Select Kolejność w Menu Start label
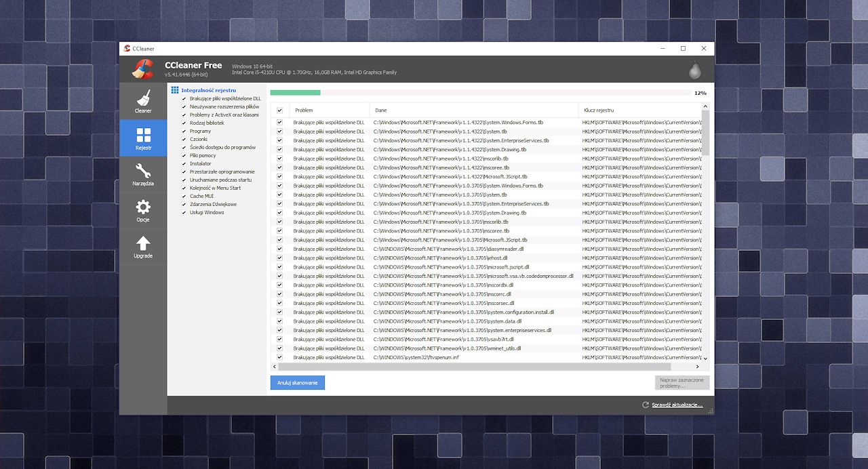 click(215, 188)
